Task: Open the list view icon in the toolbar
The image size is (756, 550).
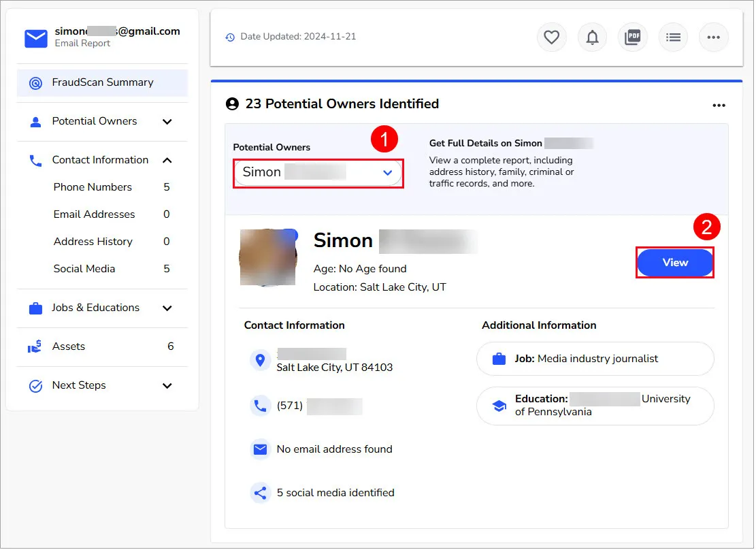Action: [x=673, y=37]
